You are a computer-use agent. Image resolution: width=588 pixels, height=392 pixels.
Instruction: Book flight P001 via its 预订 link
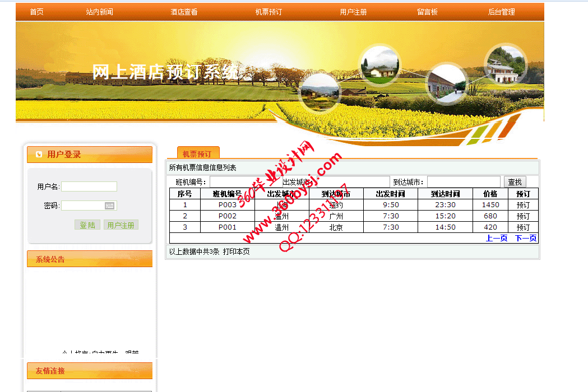tap(523, 227)
